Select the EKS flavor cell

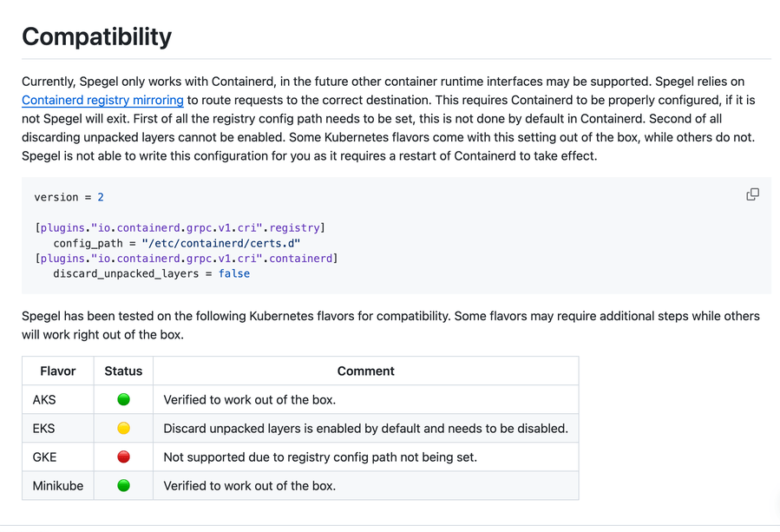pyautogui.click(x=58, y=429)
